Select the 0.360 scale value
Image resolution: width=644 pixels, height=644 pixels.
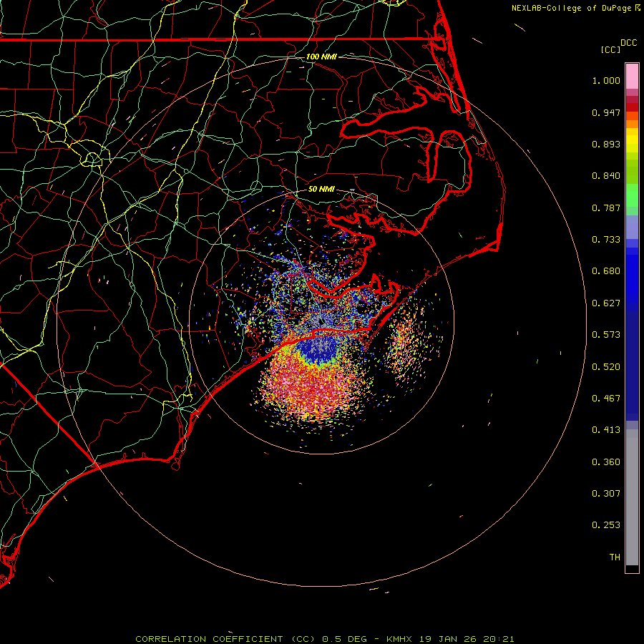(606, 462)
